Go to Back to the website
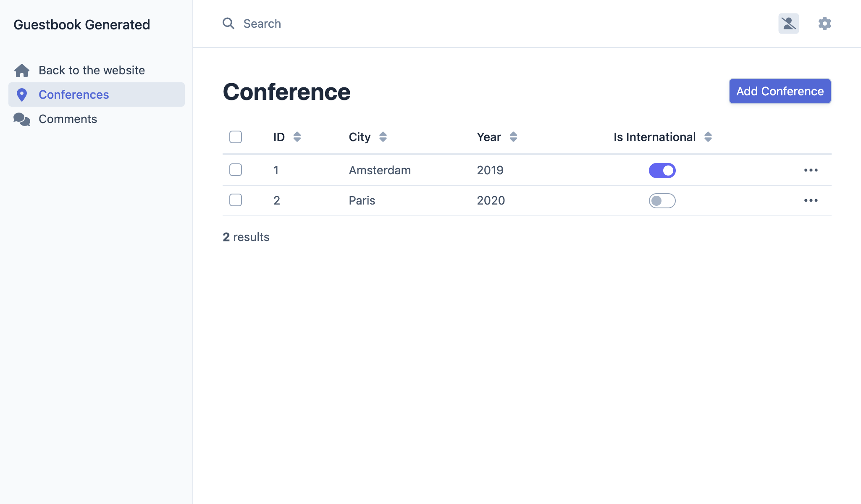Screen dimensions: 861x504 [x=92, y=71]
